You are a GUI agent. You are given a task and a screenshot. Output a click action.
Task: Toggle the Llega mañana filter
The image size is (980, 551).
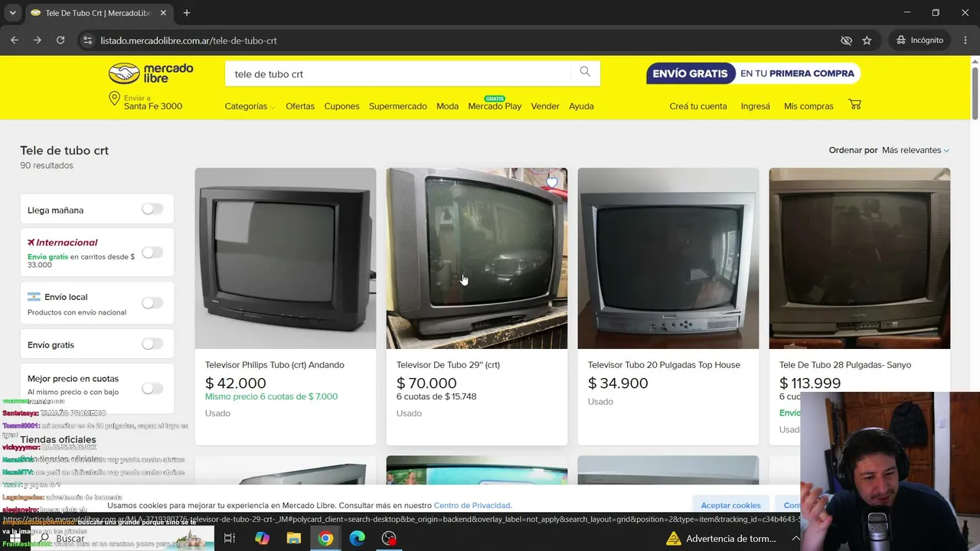click(x=152, y=209)
